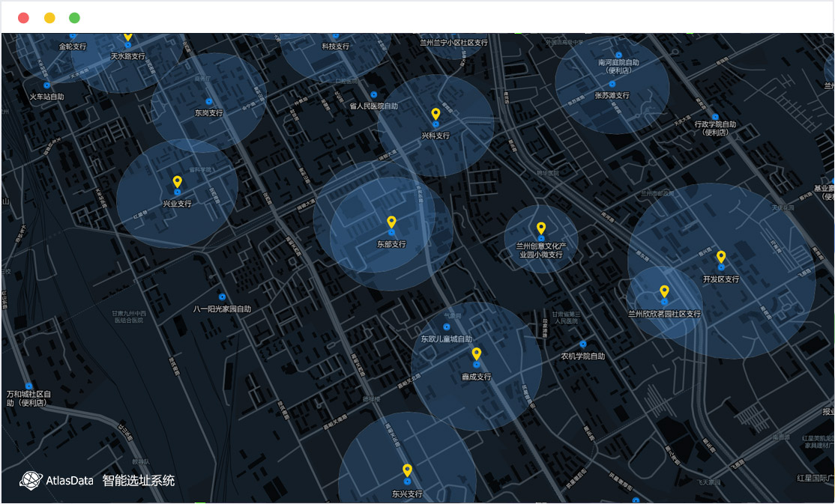Click the 鑫成支行 label
The image size is (835, 504).
coord(477,377)
